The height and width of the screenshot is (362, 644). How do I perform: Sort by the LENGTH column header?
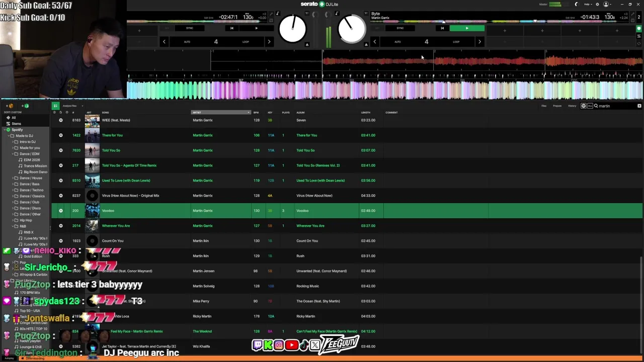click(366, 113)
